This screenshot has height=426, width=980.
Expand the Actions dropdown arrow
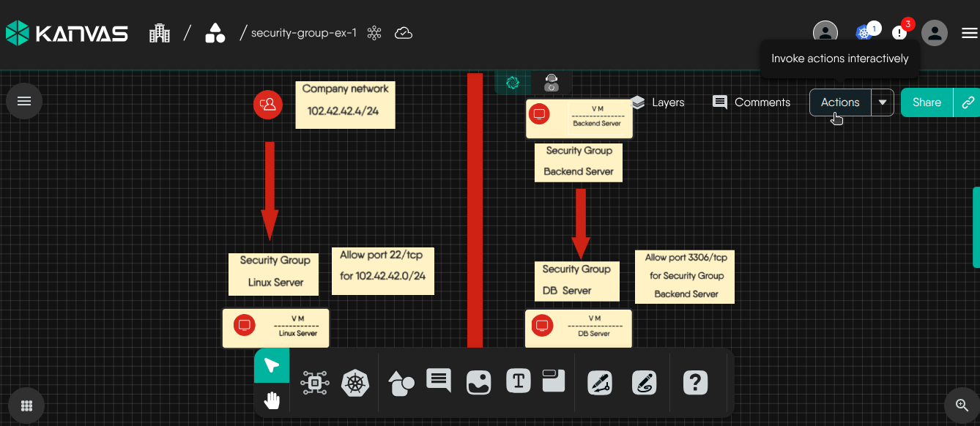tap(883, 102)
